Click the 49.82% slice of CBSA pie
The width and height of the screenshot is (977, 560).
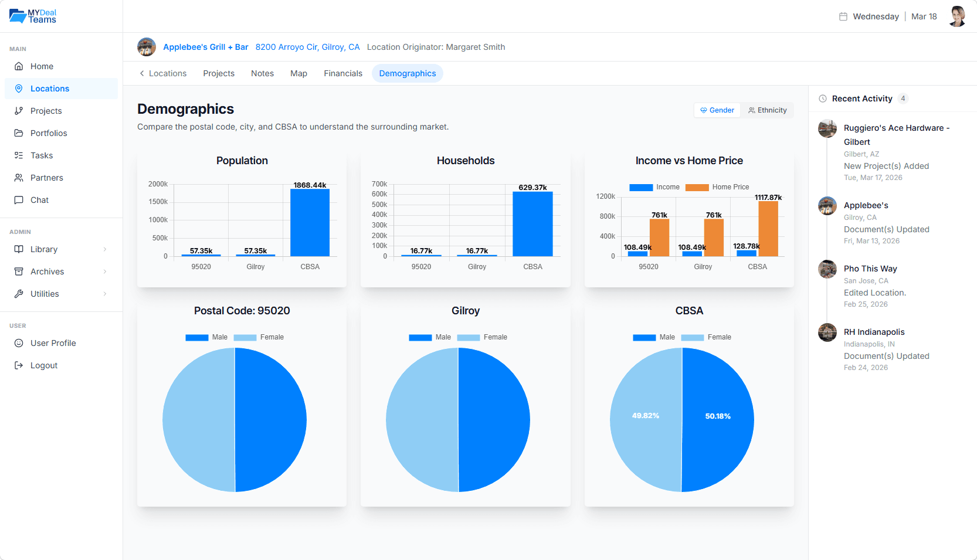tap(645, 420)
